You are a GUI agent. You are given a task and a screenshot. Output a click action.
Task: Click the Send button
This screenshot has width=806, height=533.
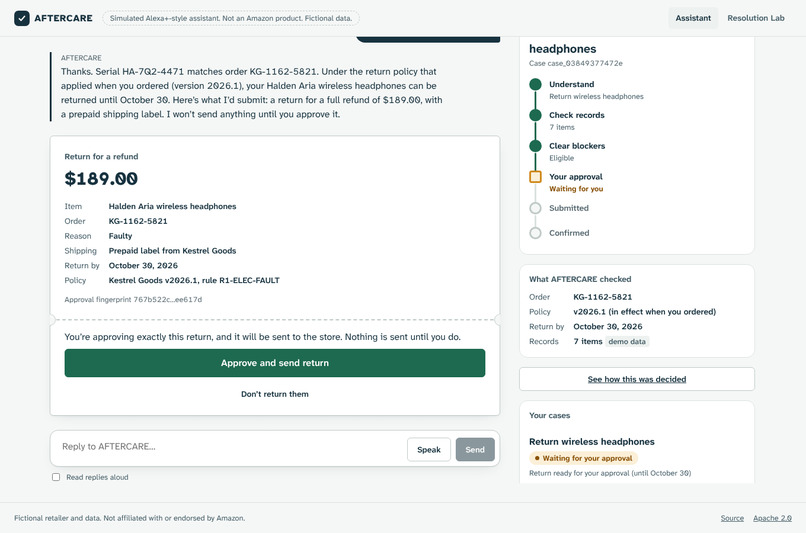[x=475, y=450]
